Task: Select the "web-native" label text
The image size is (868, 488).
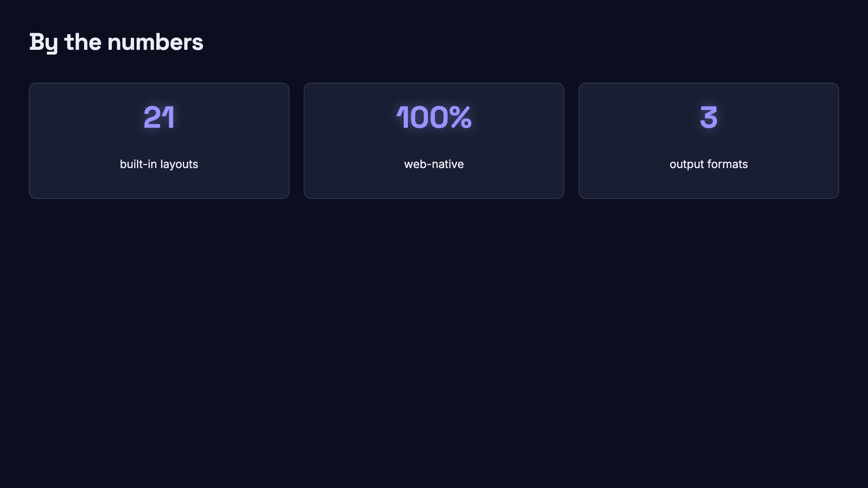Action: 434,164
